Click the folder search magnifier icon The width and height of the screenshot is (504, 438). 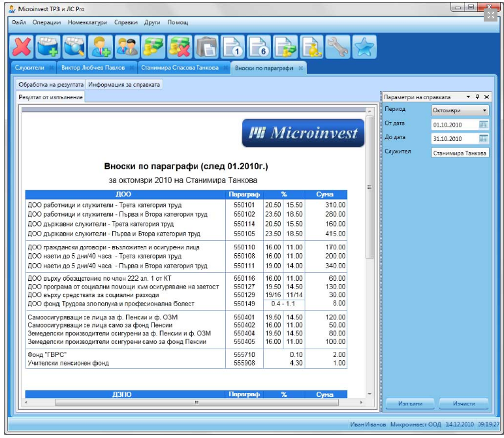click(74, 46)
